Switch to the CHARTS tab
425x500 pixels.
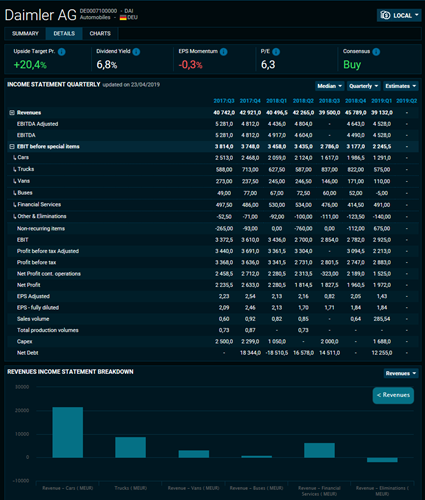[100, 34]
